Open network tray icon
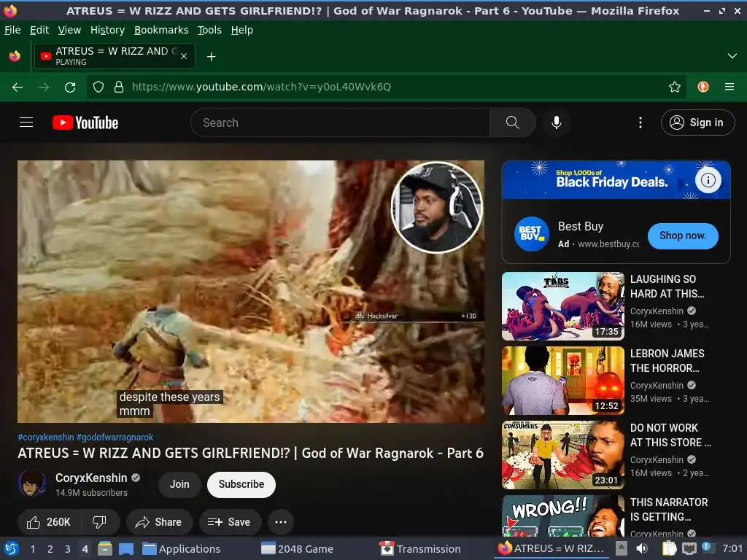747x560 pixels. 689,548
